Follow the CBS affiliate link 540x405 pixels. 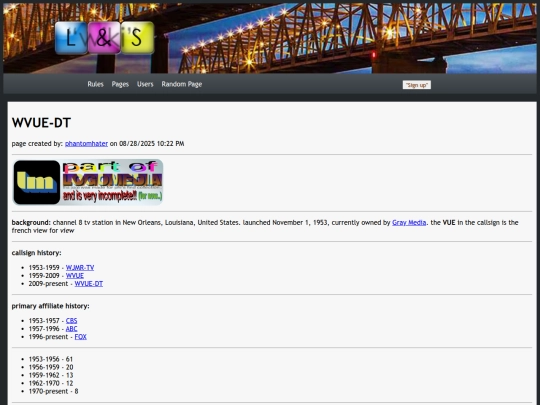click(71, 321)
